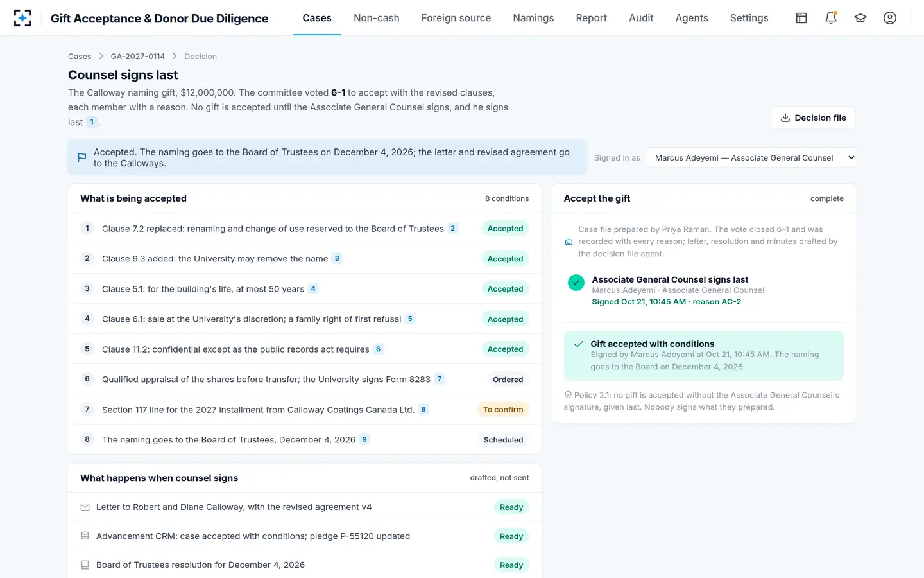Click the book icon beside Trustees resolution
924x578 pixels.
[85, 565]
